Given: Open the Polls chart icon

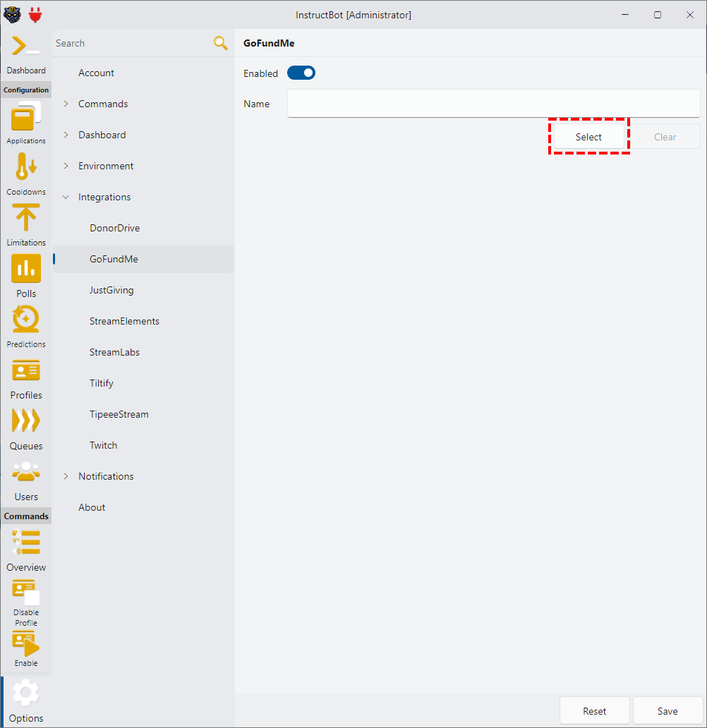Looking at the screenshot, I should 25,268.
